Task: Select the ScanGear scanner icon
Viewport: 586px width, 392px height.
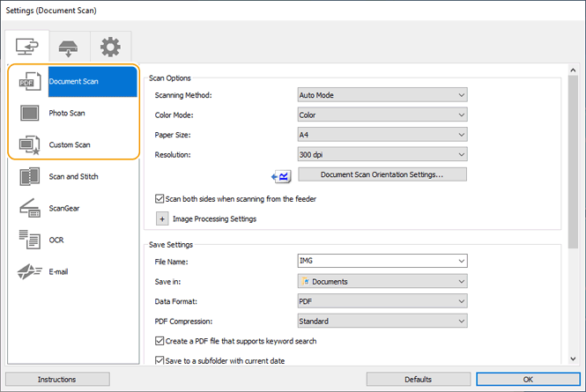Action: pyautogui.click(x=29, y=208)
